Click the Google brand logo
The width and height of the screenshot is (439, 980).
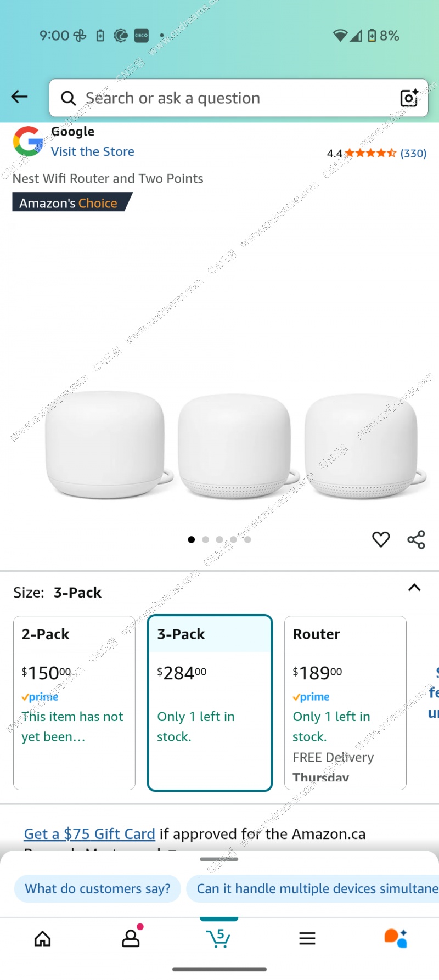(28, 142)
